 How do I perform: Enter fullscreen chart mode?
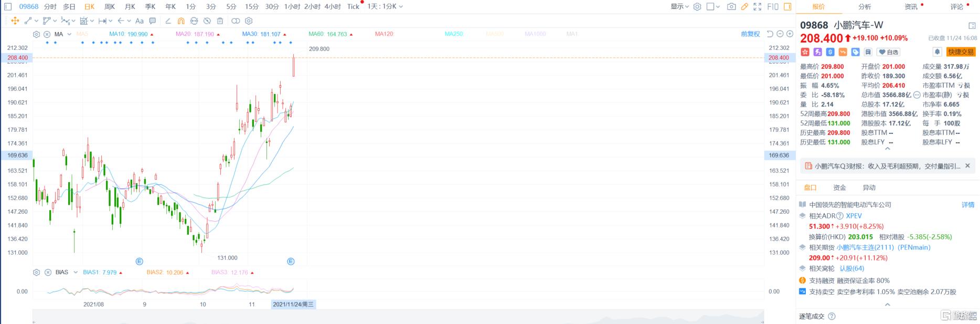click(x=758, y=7)
